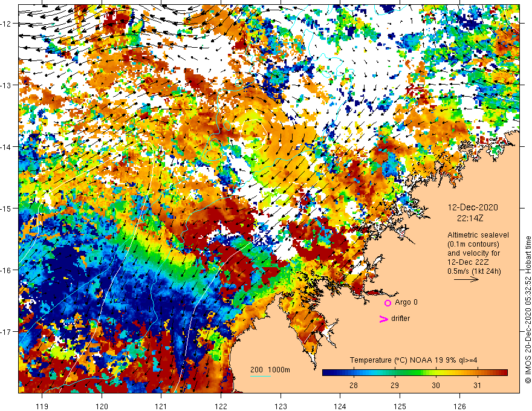This screenshot has height=411, width=532.
Task: Click the latitude axis label -12
Action: tap(7, 24)
